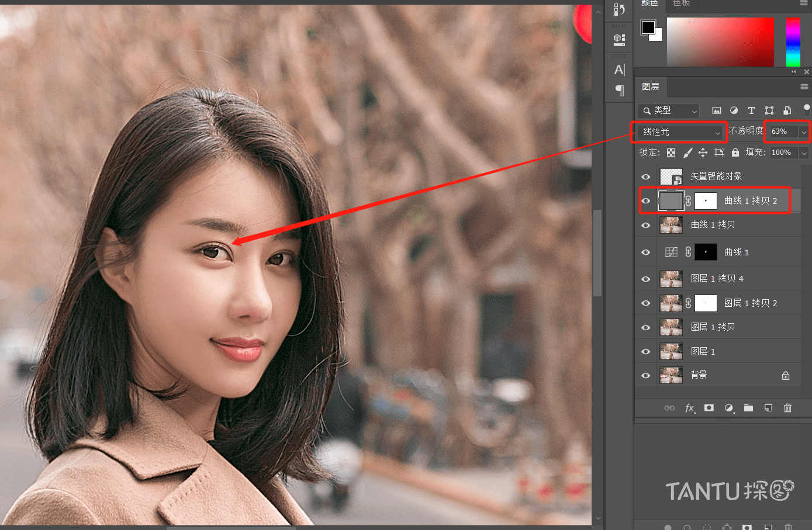Lock transparent pixels icon

point(671,153)
